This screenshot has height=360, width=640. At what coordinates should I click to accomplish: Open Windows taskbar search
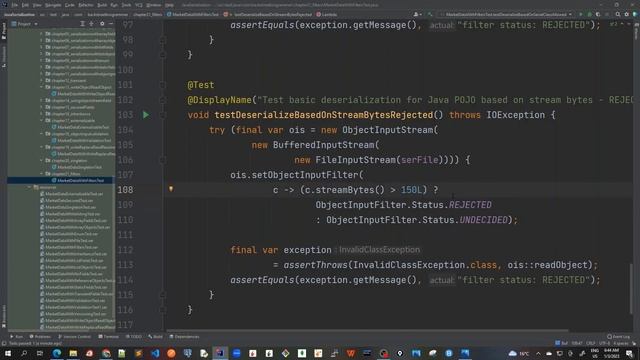[24, 353]
